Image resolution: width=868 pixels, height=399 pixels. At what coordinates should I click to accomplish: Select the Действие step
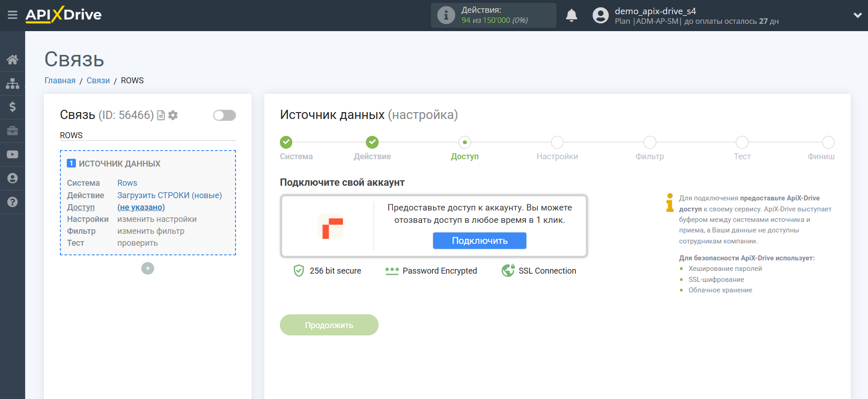[372, 142]
